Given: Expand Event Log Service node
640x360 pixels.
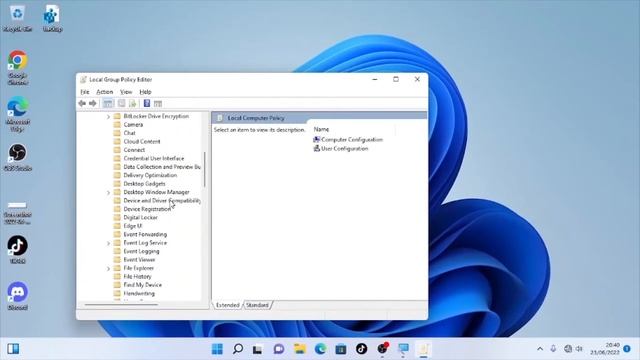Looking at the screenshot, I should (x=108, y=244).
